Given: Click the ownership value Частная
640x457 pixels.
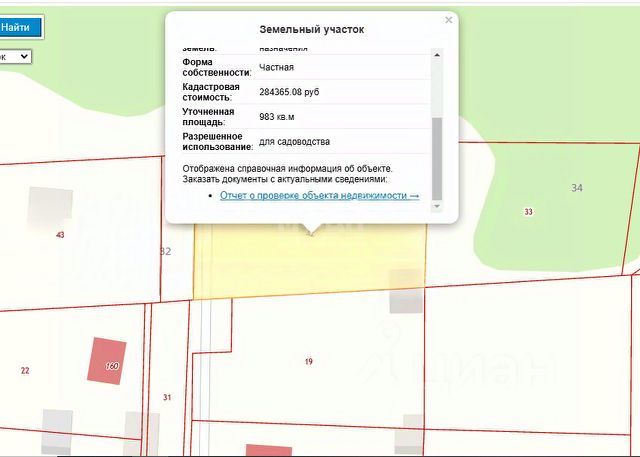Looking at the screenshot, I should (276, 67).
